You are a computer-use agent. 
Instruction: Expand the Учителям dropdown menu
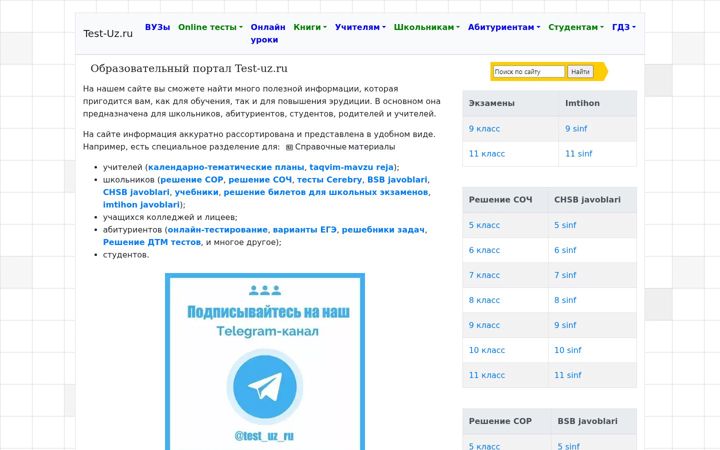pyautogui.click(x=360, y=27)
